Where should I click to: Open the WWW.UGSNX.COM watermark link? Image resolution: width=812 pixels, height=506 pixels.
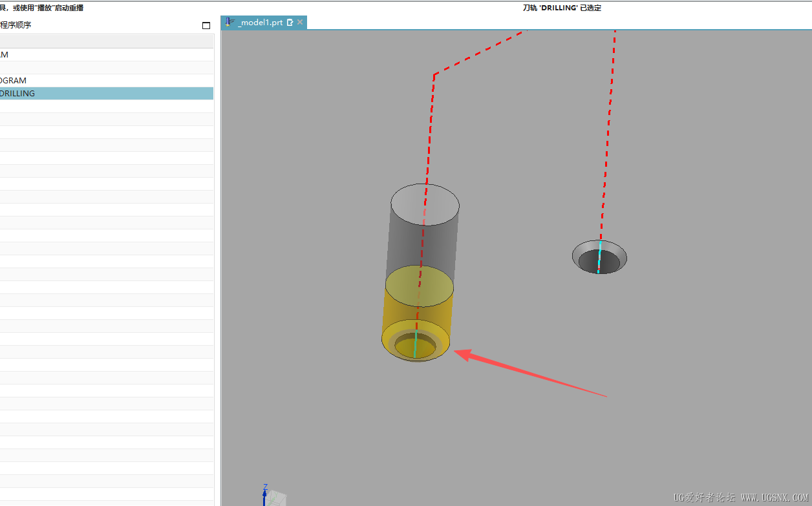pyautogui.click(x=772, y=498)
